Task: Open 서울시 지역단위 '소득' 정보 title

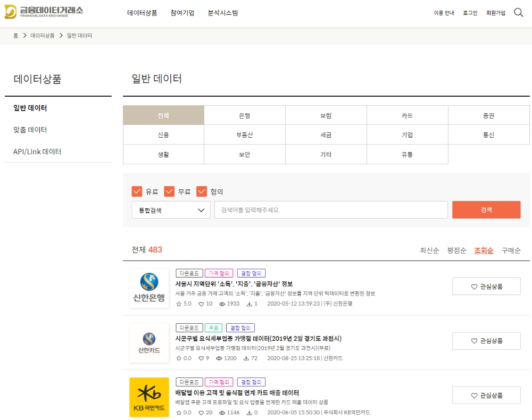Action: [x=234, y=284]
